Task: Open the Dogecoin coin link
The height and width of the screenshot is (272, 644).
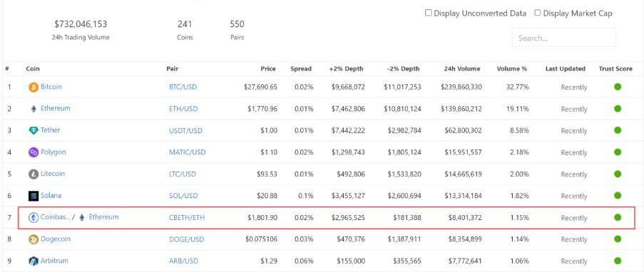Action: 56,239
